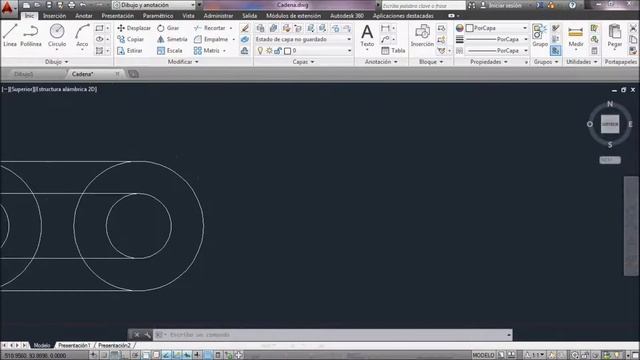This screenshot has height=360, width=640.
Task: Click the viewport label Estructura alámbrica 2D
Action: pyautogui.click(x=67, y=89)
